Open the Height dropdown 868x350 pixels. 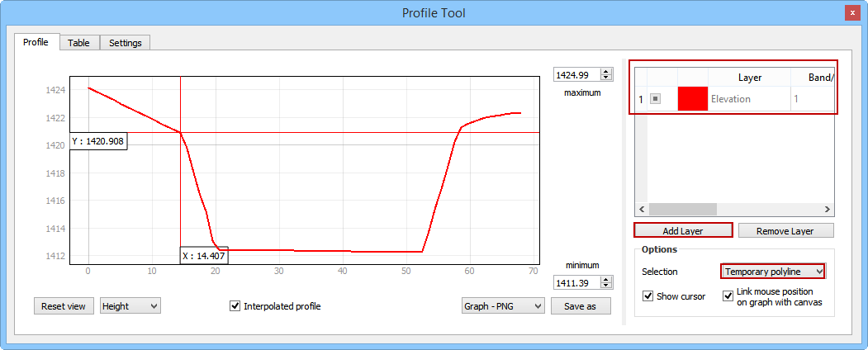[x=130, y=306]
